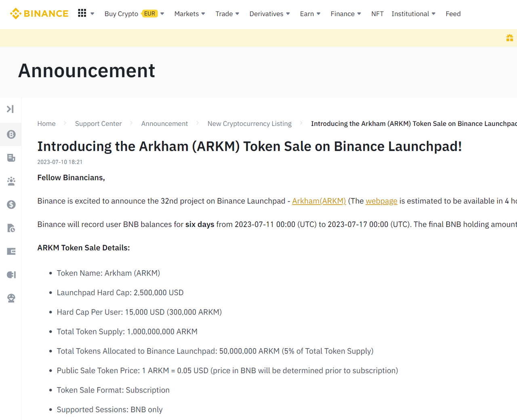Viewport: 517px width, 420px height.
Task: Go to Home breadcrumb
Action: pos(46,124)
